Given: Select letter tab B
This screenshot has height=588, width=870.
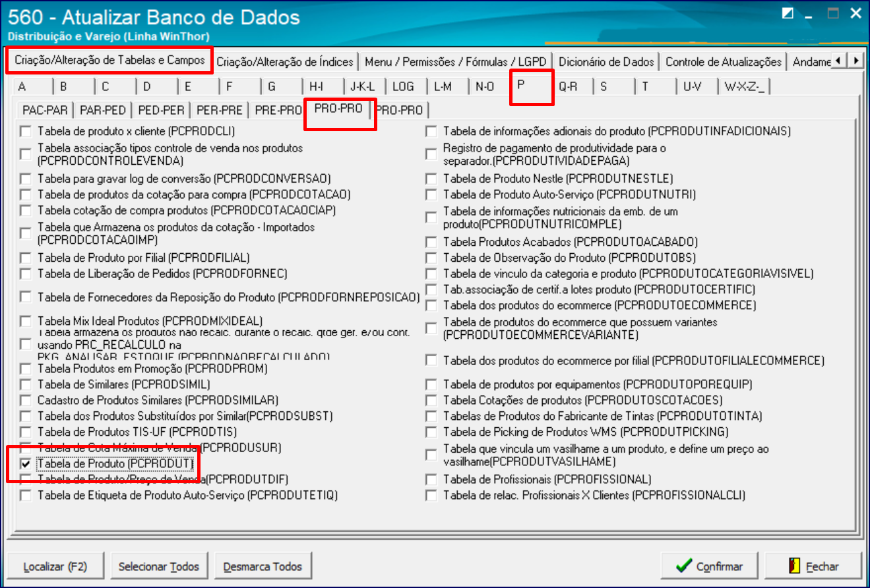Looking at the screenshot, I should [x=73, y=87].
